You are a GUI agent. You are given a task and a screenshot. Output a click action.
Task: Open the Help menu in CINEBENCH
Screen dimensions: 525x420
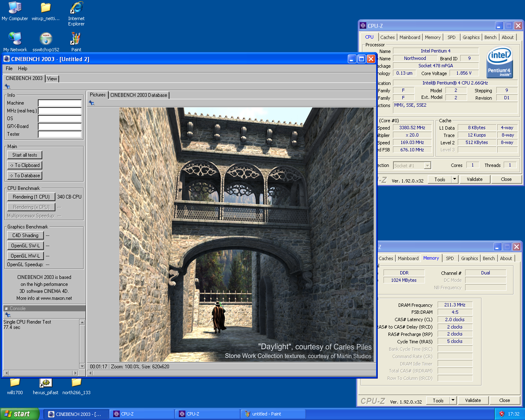pyautogui.click(x=23, y=68)
